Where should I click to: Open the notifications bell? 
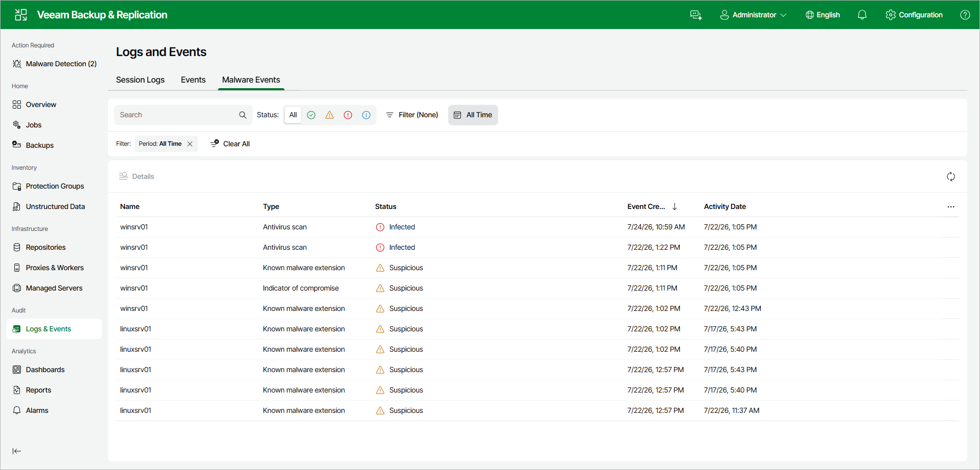862,15
